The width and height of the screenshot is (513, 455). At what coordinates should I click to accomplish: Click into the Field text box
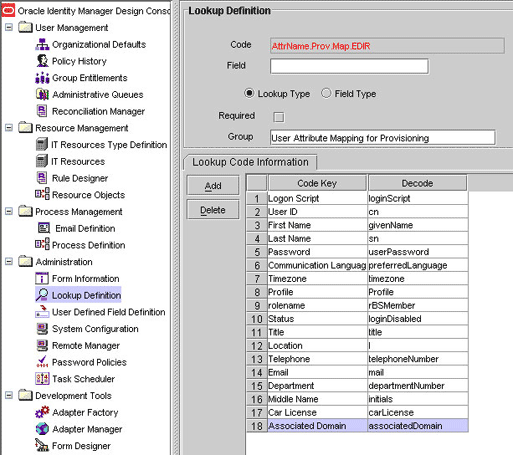(349, 66)
